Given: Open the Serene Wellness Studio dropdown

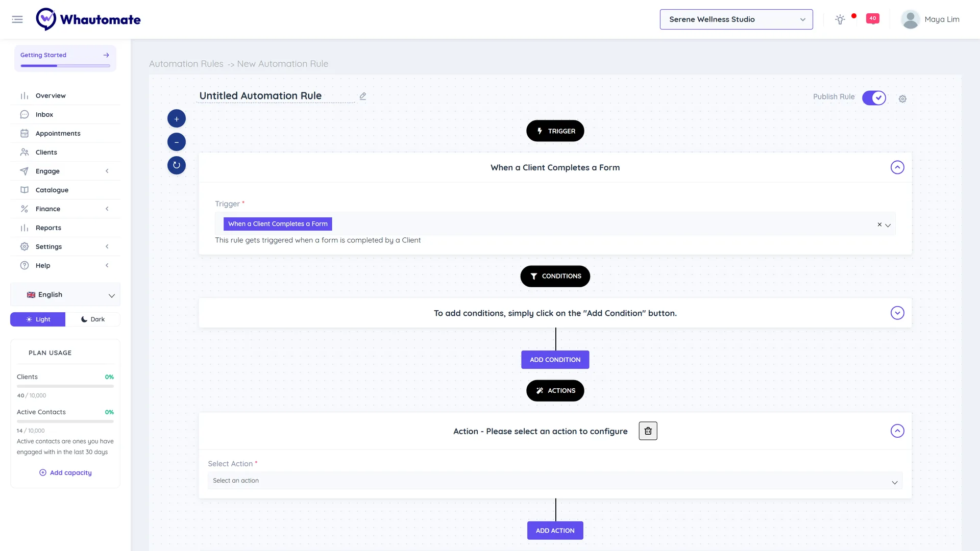Looking at the screenshot, I should coord(736,19).
